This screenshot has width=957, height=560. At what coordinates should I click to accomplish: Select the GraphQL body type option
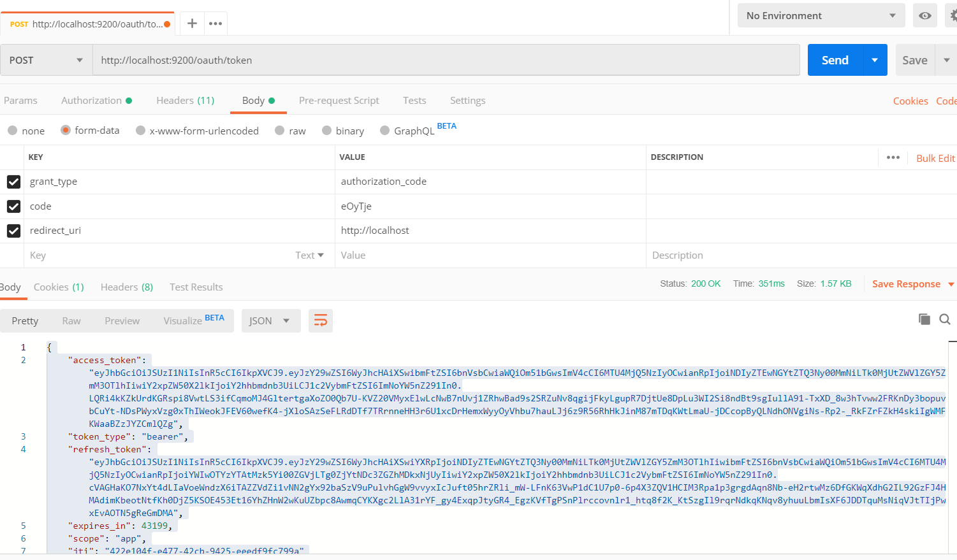point(385,131)
